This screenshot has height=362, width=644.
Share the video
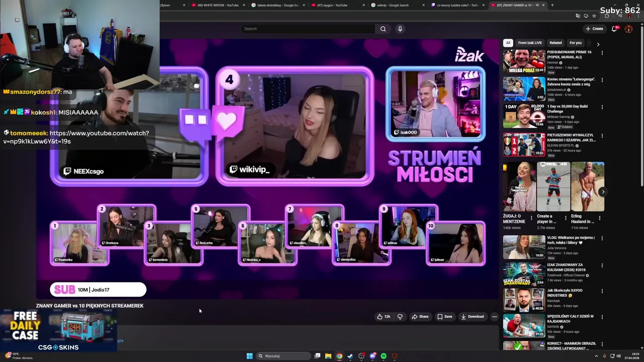coord(420,317)
